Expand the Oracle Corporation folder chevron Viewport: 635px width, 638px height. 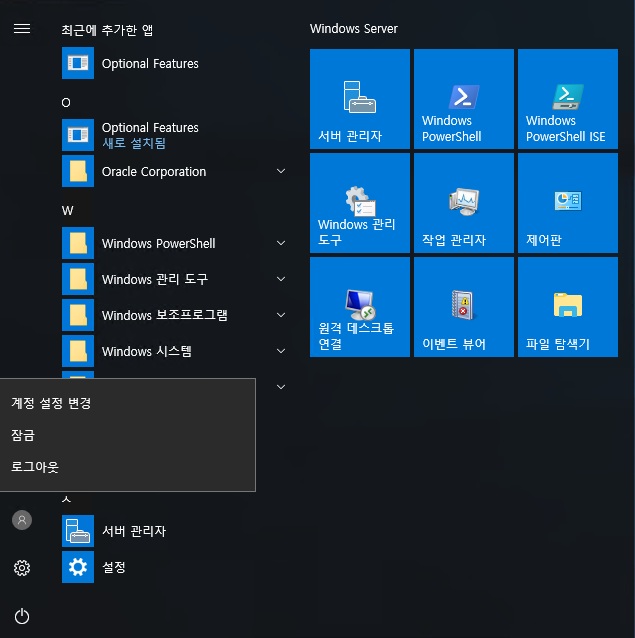pos(281,171)
